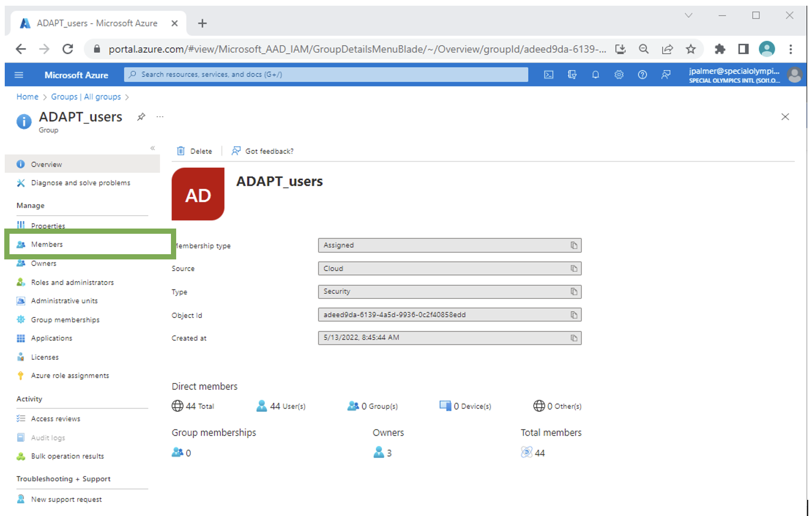
Task: Click the browser back arrow
Action: (21, 49)
